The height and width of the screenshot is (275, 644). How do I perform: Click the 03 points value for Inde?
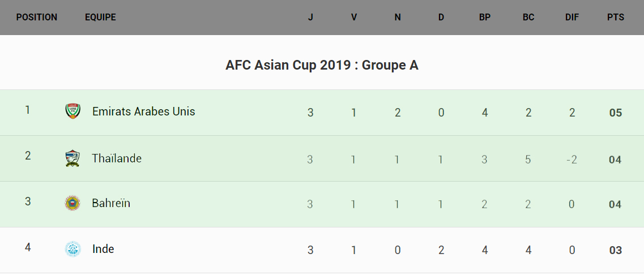[615, 250]
